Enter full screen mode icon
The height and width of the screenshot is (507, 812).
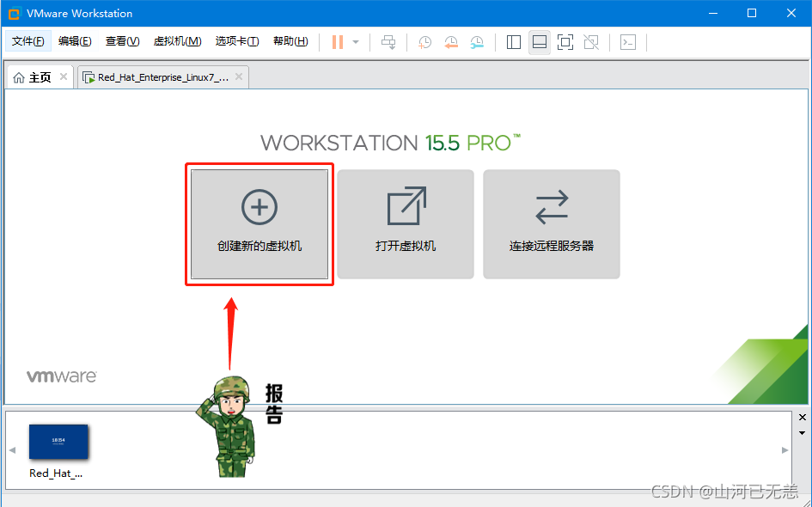click(565, 42)
